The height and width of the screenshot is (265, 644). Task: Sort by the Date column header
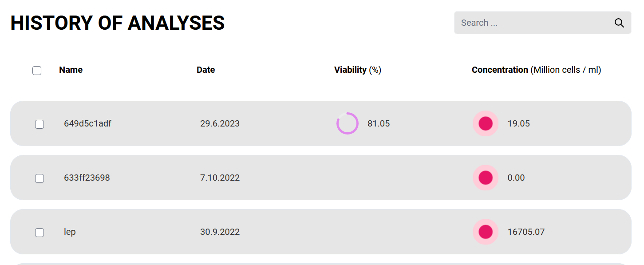206,70
